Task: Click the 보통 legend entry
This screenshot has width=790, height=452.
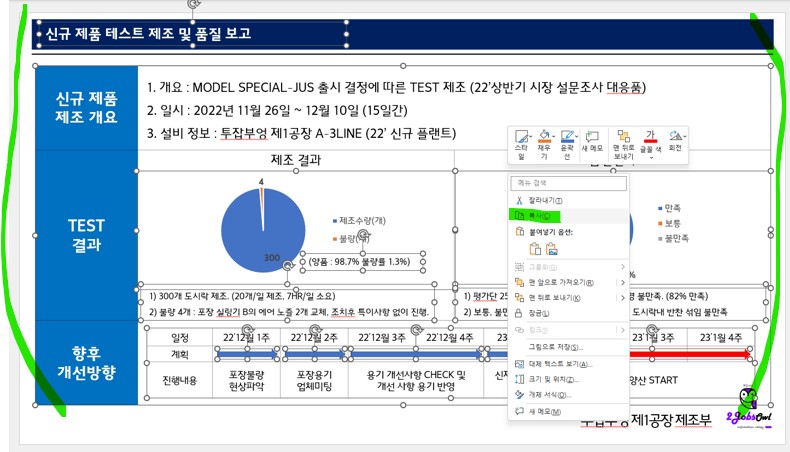Action: 669,223
